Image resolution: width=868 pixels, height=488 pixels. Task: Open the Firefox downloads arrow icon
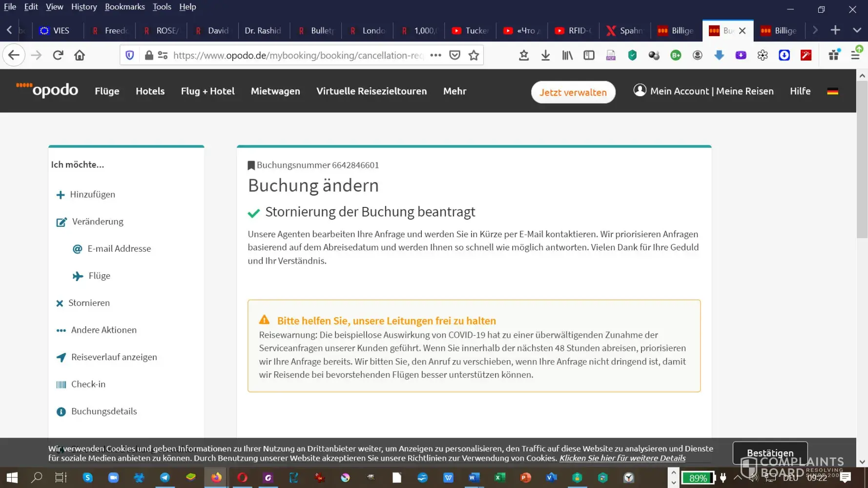click(x=545, y=55)
